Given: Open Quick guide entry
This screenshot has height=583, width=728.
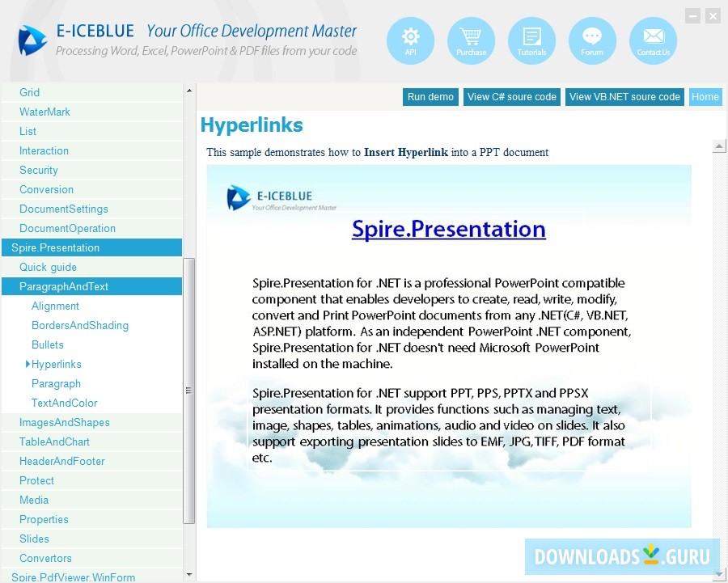Looking at the screenshot, I should (92, 268).
